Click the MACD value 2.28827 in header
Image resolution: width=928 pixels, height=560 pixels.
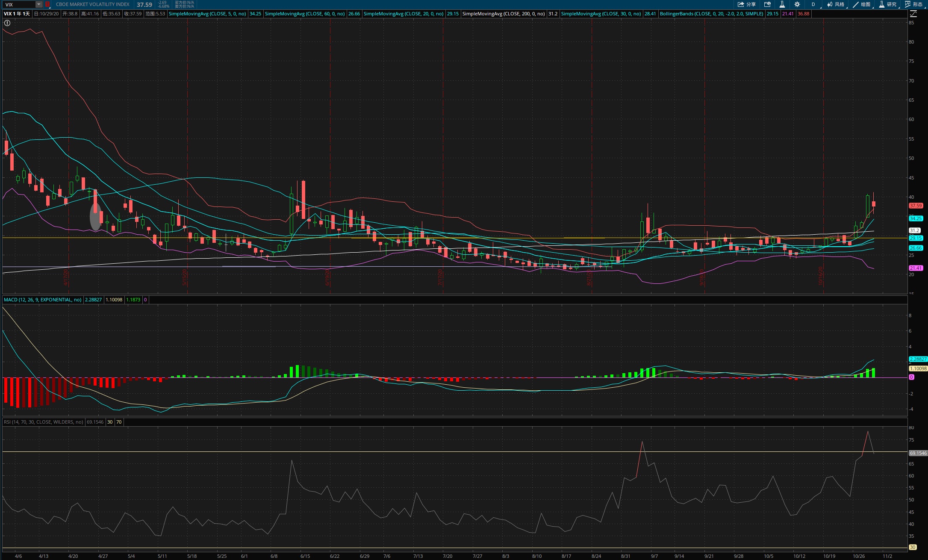point(93,300)
